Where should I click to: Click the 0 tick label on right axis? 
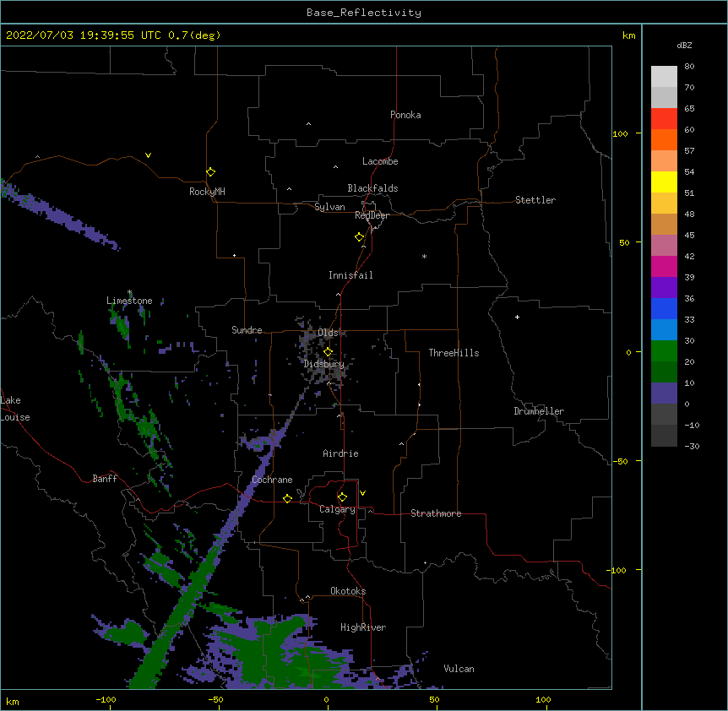click(x=628, y=353)
